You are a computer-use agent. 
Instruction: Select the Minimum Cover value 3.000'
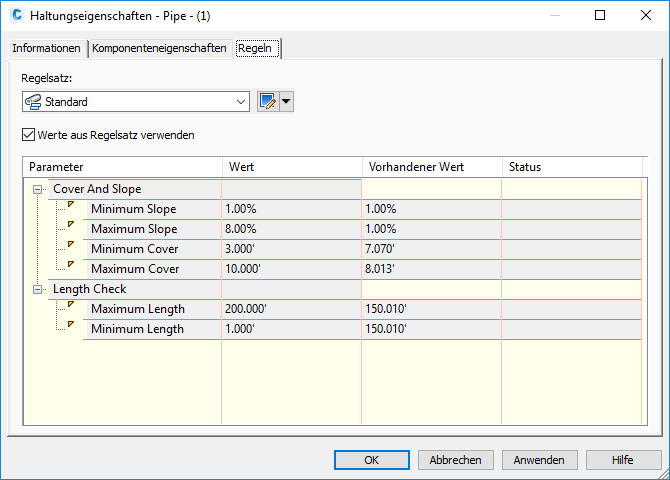point(290,249)
